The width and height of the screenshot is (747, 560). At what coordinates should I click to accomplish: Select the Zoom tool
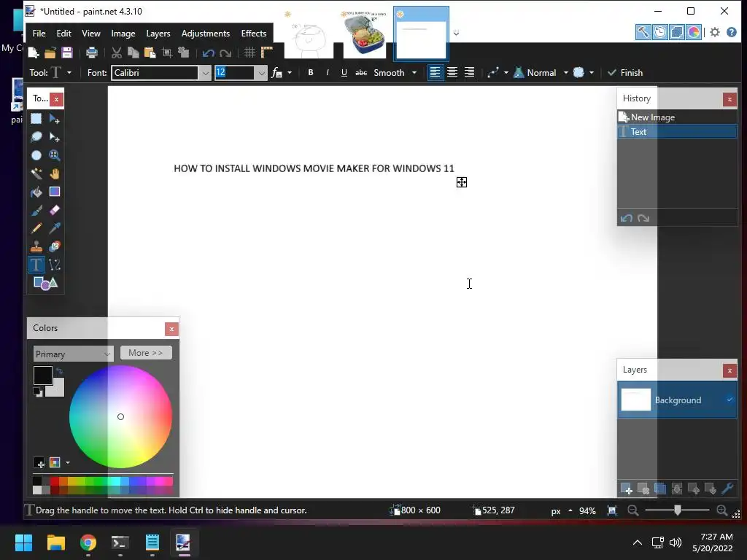pyautogui.click(x=54, y=155)
